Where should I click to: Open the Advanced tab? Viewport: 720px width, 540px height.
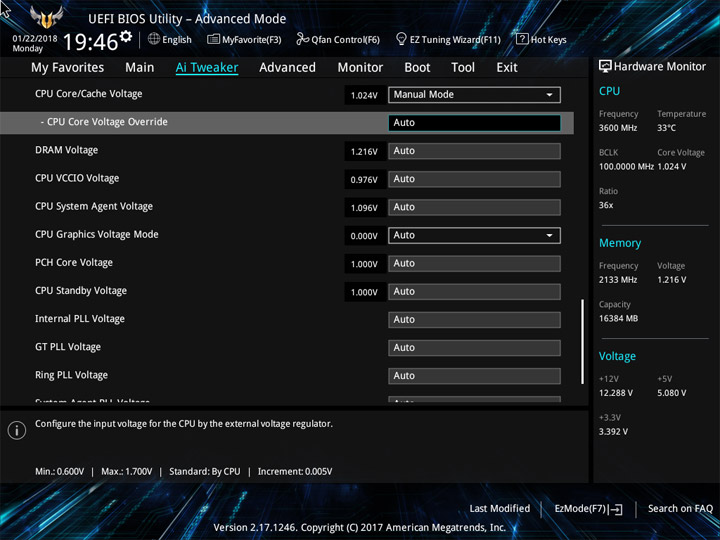click(x=287, y=68)
